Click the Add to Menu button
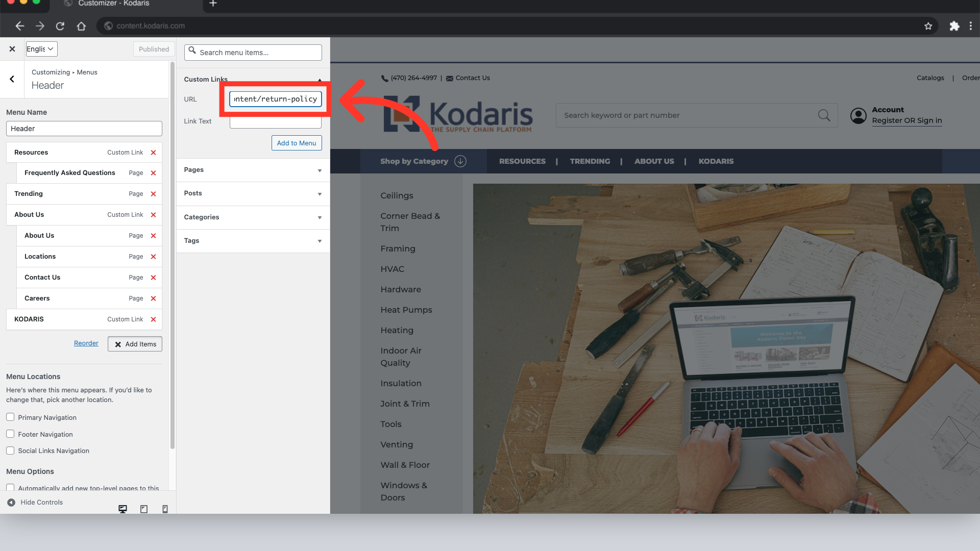This screenshot has height=551, width=980. pos(296,143)
